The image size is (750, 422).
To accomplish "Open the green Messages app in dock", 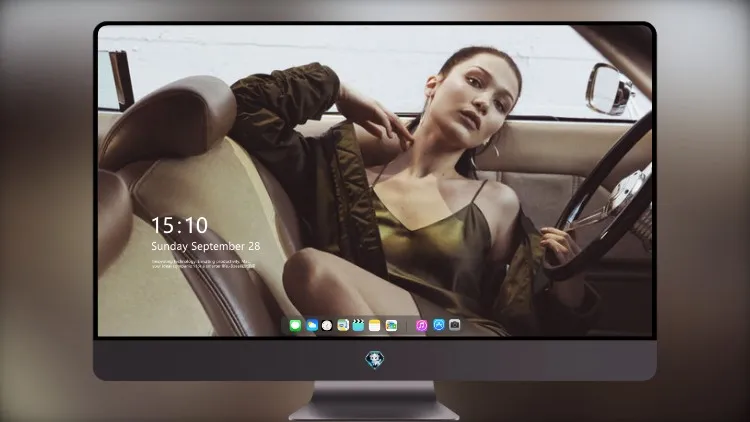I will click(x=295, y=326).
